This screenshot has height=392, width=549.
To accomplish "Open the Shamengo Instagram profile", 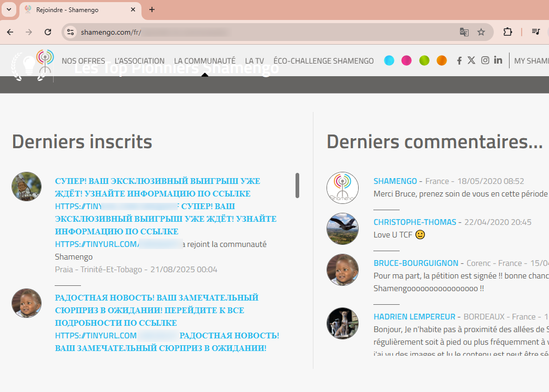I will 485,60.
